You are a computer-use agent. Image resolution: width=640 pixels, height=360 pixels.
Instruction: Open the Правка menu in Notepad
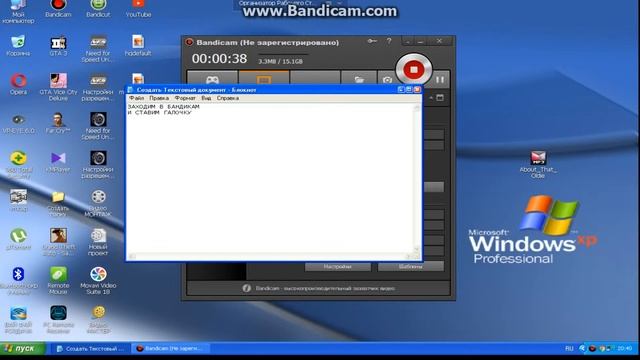click(159, 98)
